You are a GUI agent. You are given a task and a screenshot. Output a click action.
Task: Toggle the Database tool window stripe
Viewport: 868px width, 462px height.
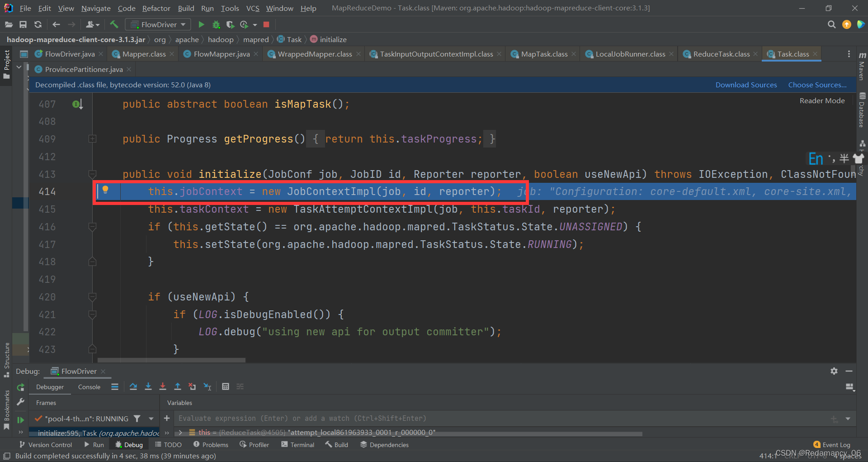(x=862, y=110)
